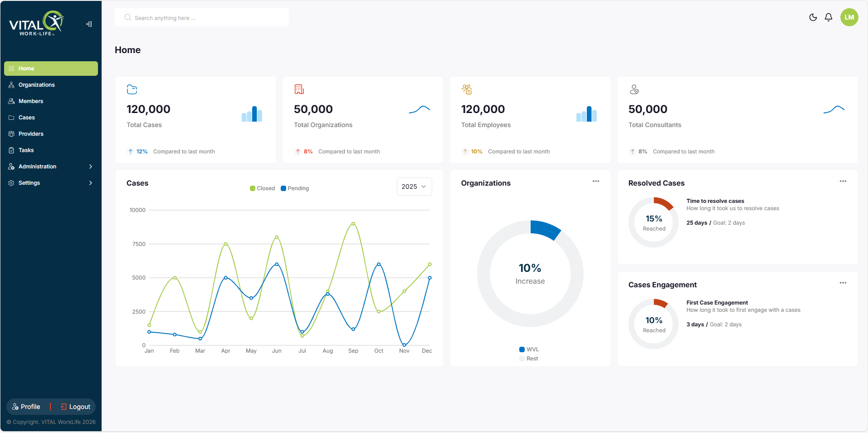The image size is (868, 433).
Task: Click the Total Cases bar chart icon
Action: click(x=252, y=113)
